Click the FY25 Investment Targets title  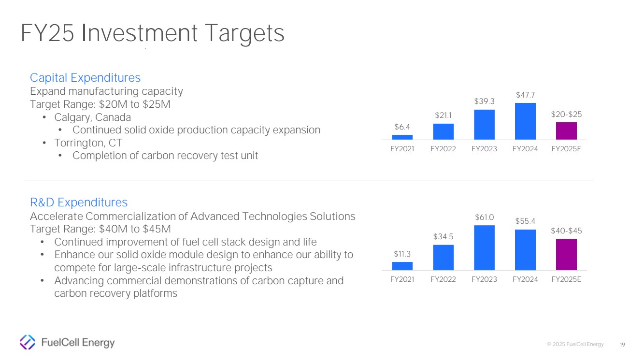(152, 33)
